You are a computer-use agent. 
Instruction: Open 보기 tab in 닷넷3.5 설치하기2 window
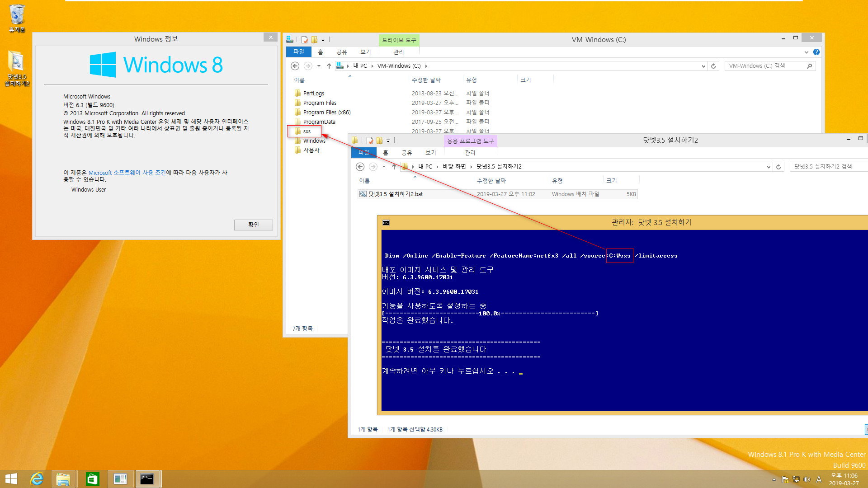(x=431, y=153)
